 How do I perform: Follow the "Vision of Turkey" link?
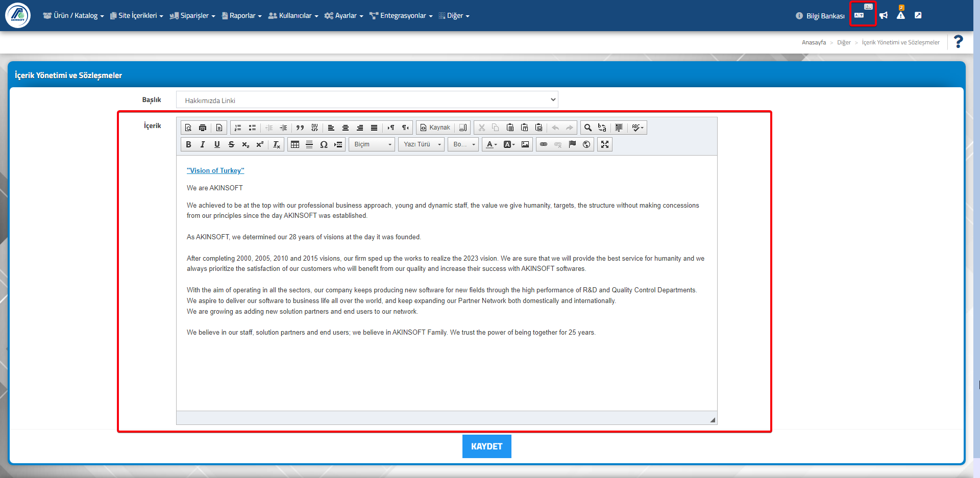(x=215, y=170)
